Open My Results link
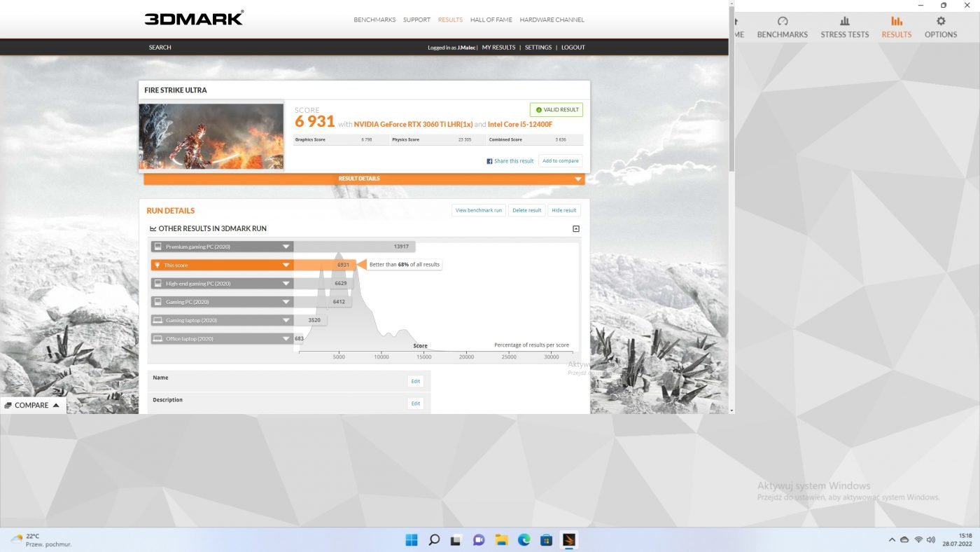 point(498,48)
